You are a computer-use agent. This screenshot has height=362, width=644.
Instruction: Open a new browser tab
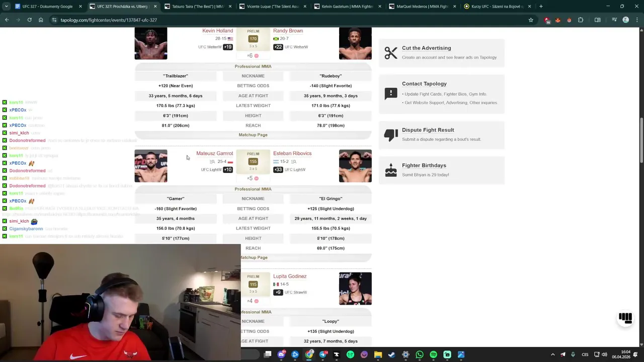pyautogui.click(x=541, y=7)
